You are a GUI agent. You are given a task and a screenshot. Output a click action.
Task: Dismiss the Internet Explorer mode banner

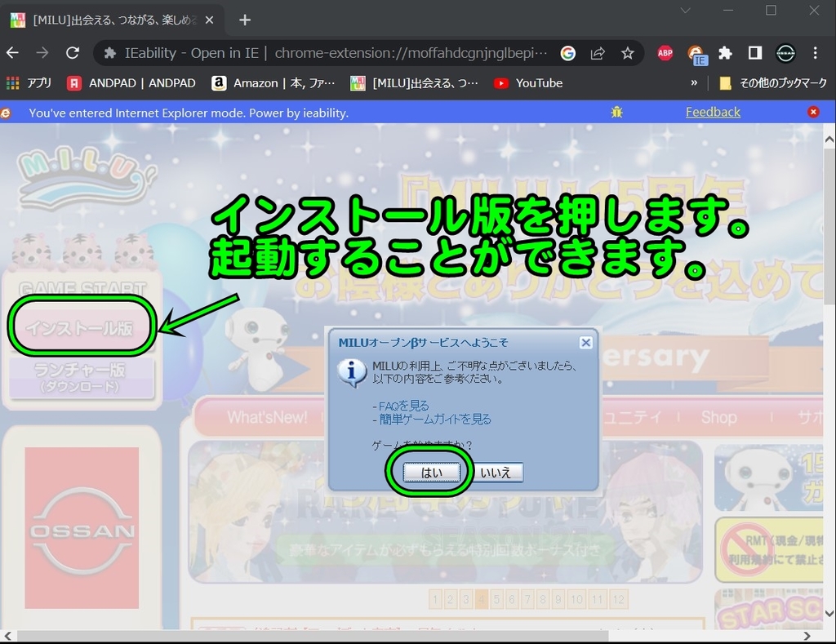point(813,112)
